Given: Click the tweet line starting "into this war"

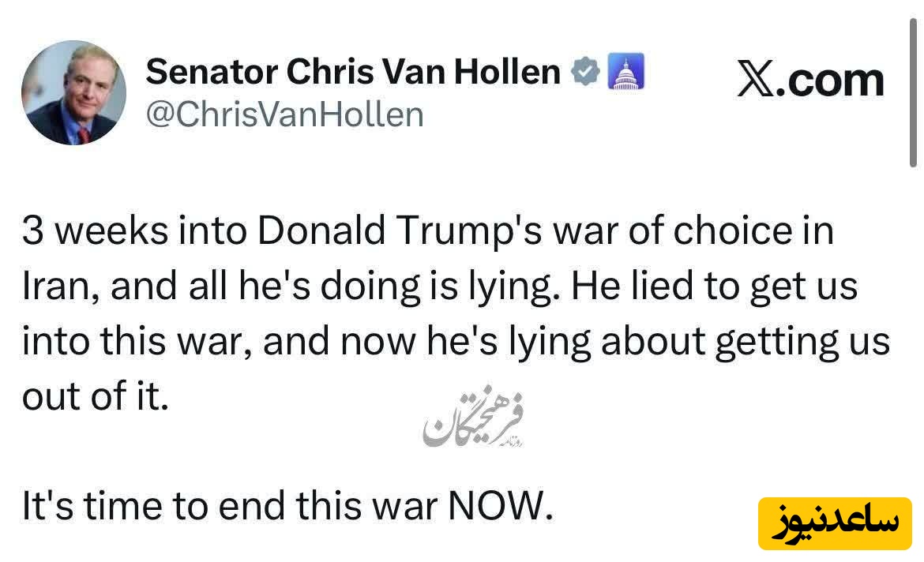Looking at the screenshot, I should coord(455,343).
